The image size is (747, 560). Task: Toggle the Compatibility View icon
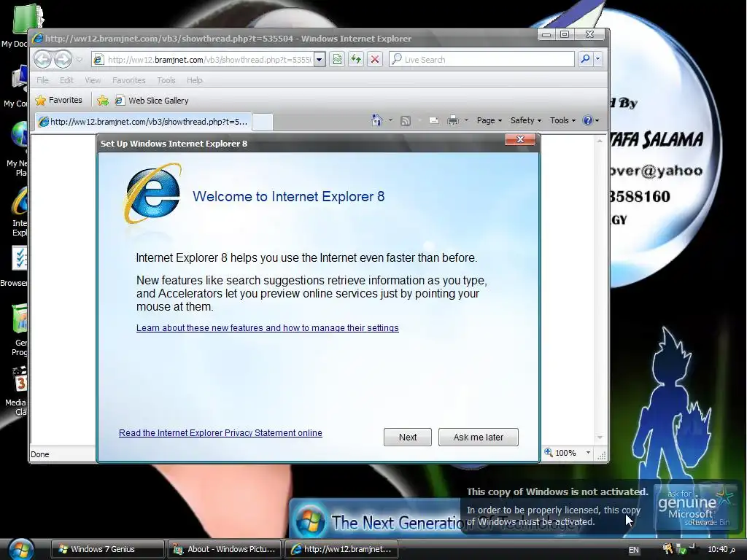tap(337, 60)
